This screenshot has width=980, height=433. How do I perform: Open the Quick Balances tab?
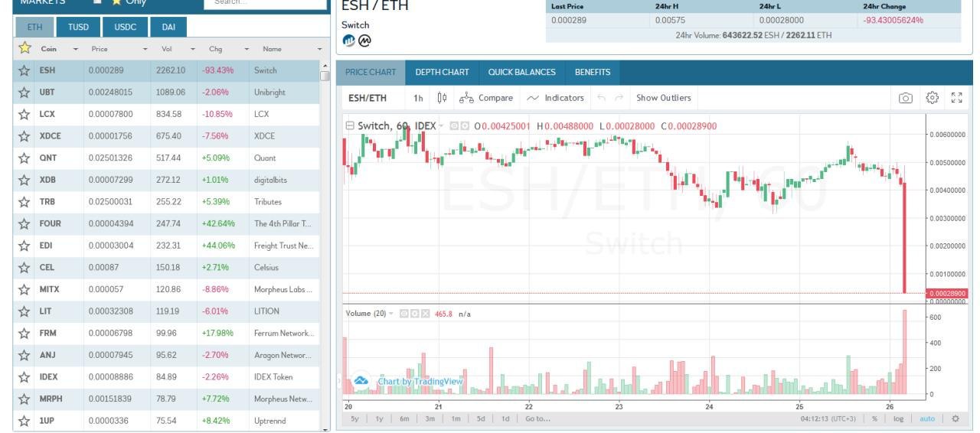click(522, 72)
